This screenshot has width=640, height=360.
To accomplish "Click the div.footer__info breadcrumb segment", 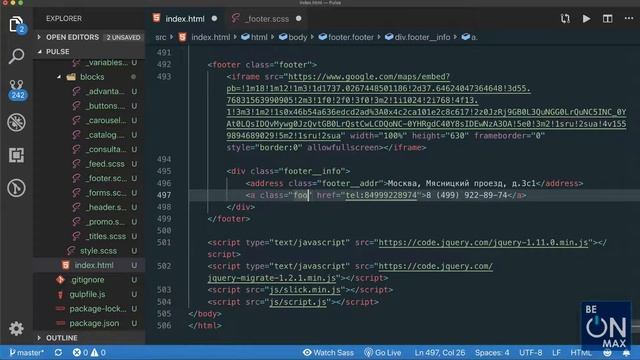I will 422,37.
